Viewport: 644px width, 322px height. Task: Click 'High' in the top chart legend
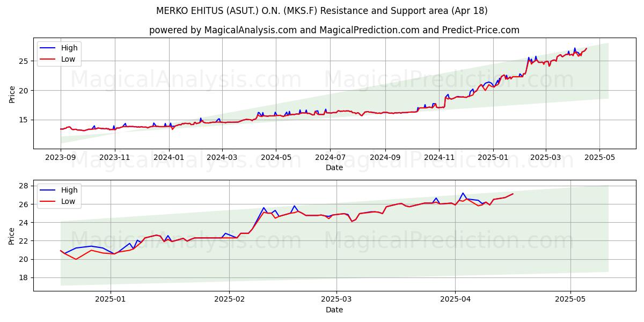(x=69, y=48)
